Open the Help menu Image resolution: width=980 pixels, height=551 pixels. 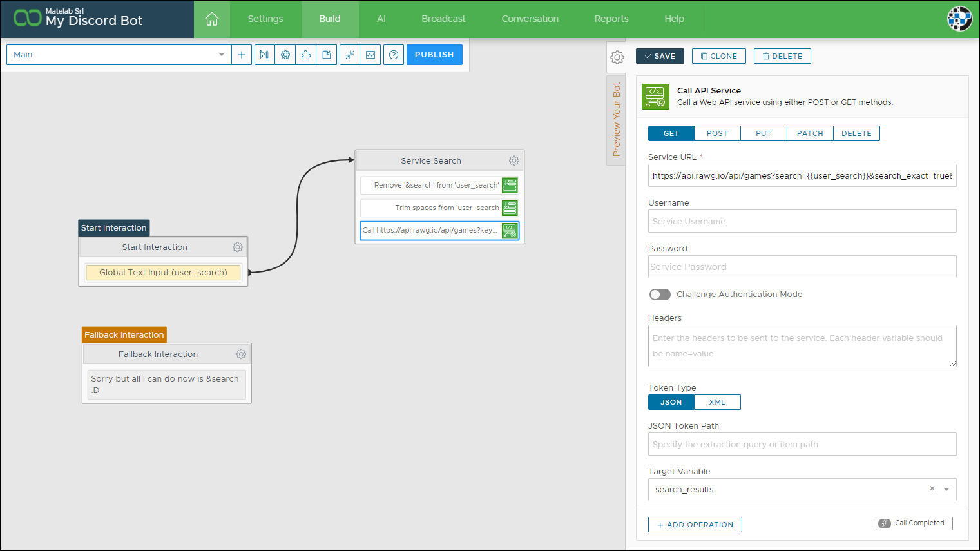(675, 19)
